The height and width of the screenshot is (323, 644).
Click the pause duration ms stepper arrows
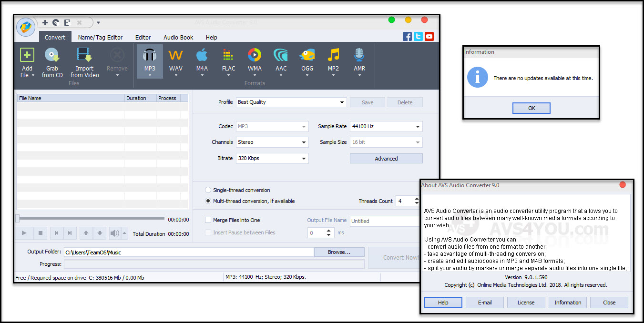(329, 233)
